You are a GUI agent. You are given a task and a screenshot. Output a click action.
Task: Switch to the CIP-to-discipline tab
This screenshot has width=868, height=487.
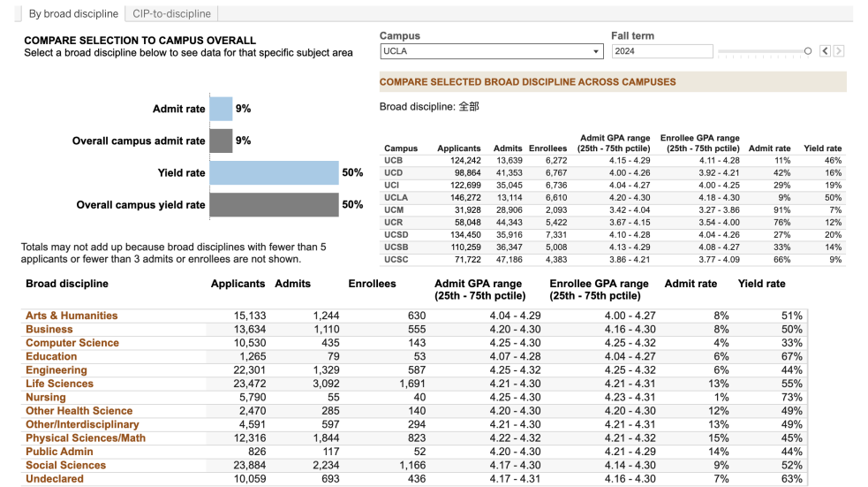pyautogui.click(x=171, y=14)
